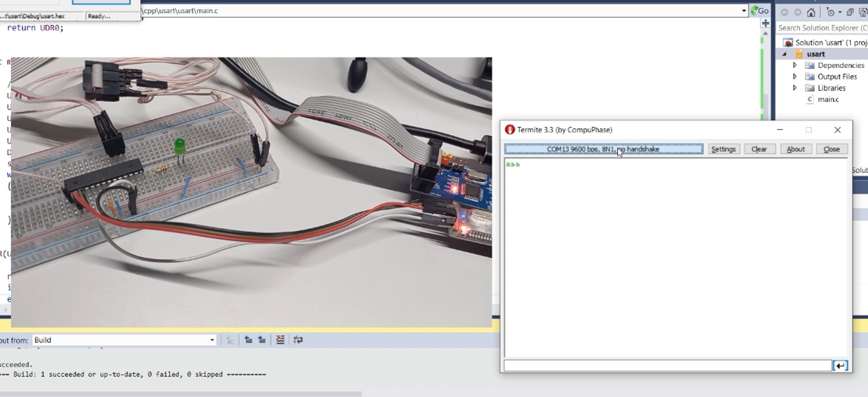
Task: Open the Pending Changes Filter dropdown arrow
Action: click(839, 12)
